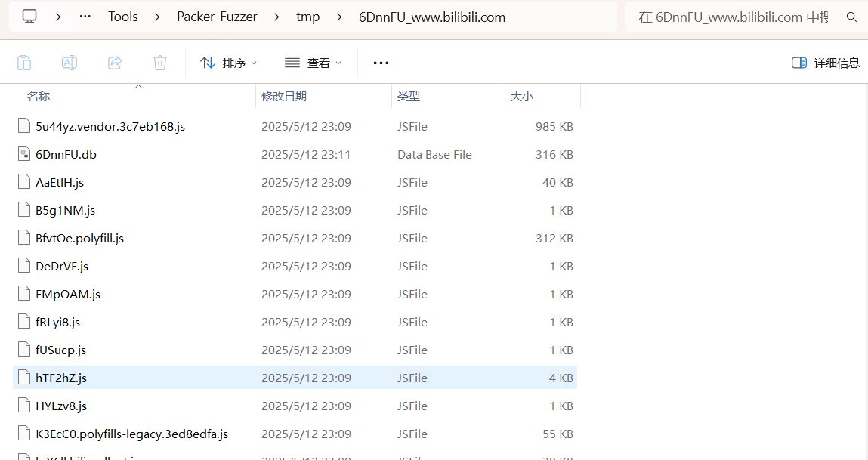The height and width of the screenshot is (460, 868).
Task: Click the file icon of fUSucp.js
Action: click(x=24, y=349)
